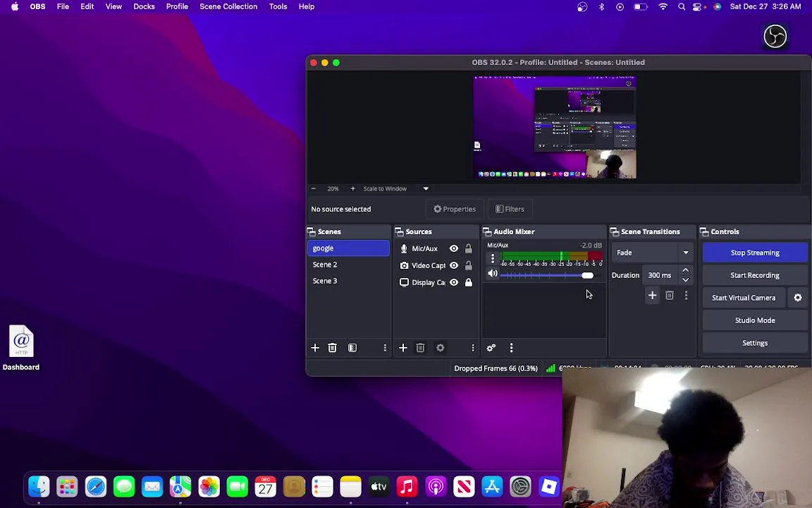
Task: Open source properties gear in the Sources toolbar
Action: [x=440, y=348]
